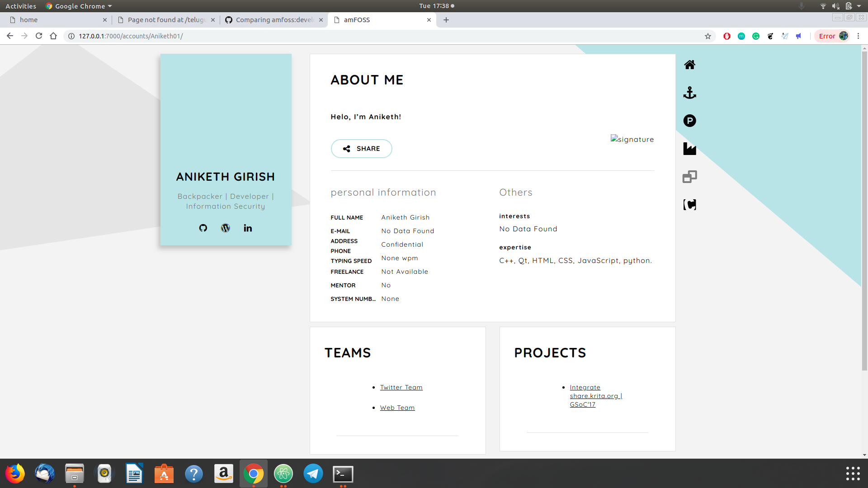Click the circled P sidebar icon
This screenshot has width=868, height=488.
(x=689, y=121)
